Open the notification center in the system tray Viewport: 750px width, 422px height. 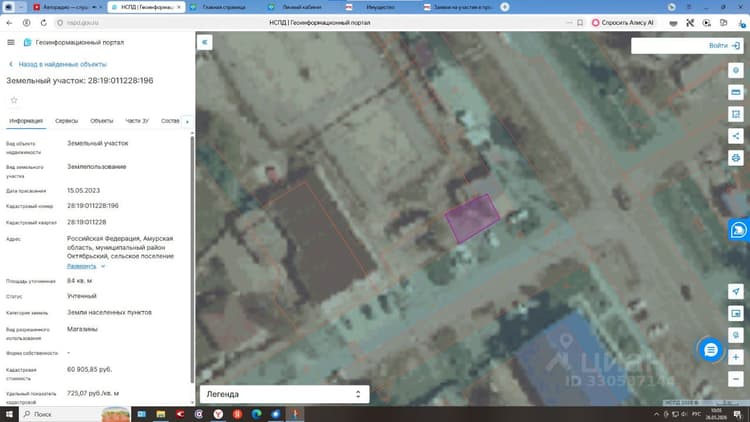(738, 414)
